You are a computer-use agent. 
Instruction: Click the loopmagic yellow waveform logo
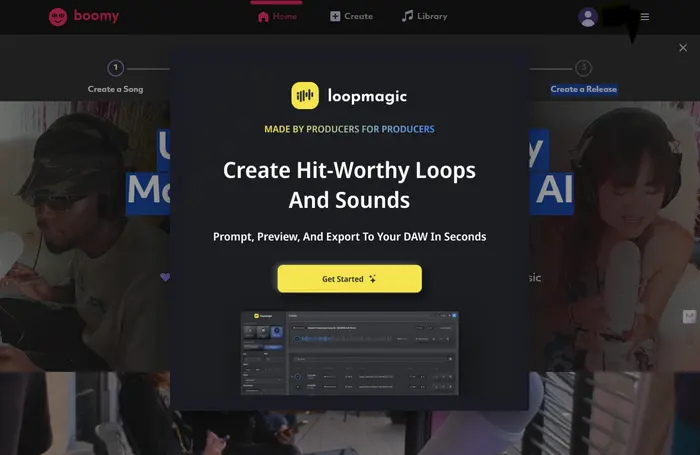tap(305, 96)
